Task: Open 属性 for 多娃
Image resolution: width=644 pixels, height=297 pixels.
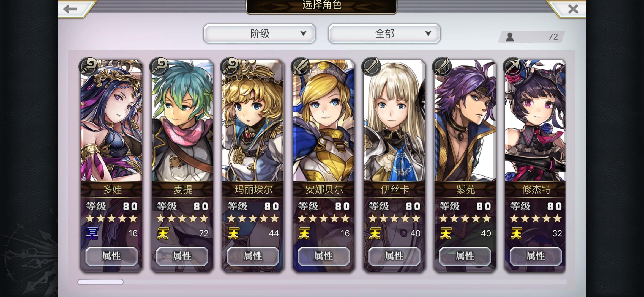Action: coord(111,256)
